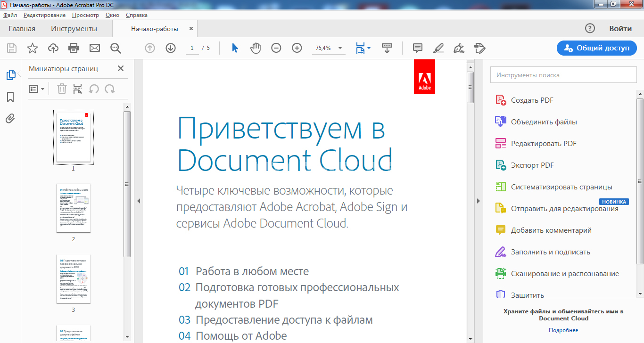Screen dimensions: 644x343
Task: Close the Начало-работы document tab
Action: click(191, 29)
